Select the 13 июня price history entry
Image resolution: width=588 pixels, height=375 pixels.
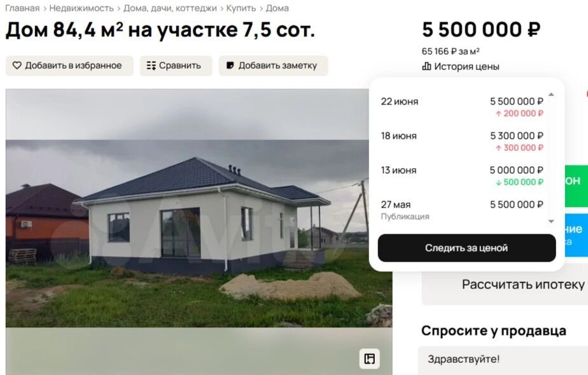pos(462,176)
